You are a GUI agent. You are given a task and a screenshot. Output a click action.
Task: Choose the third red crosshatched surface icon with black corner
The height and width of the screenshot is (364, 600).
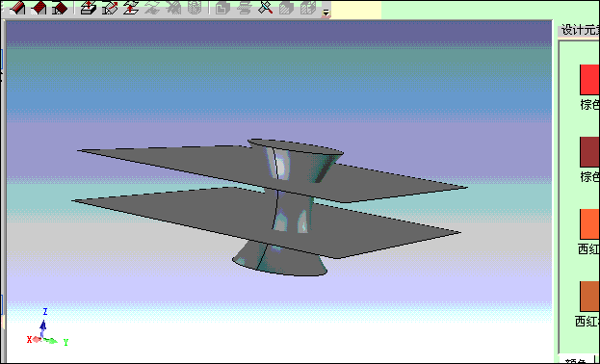point(60,8)
